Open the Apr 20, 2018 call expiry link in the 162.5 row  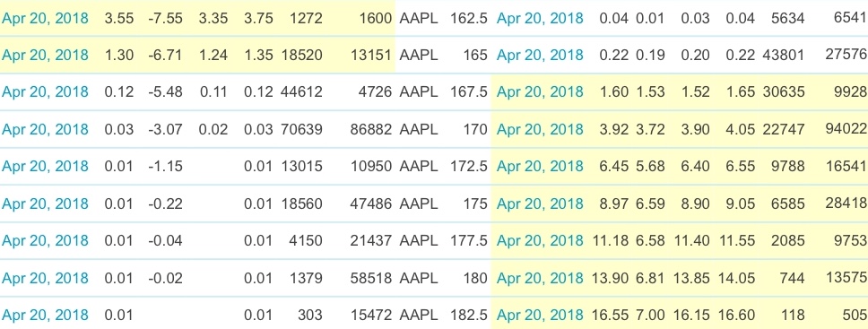[45, 18]
